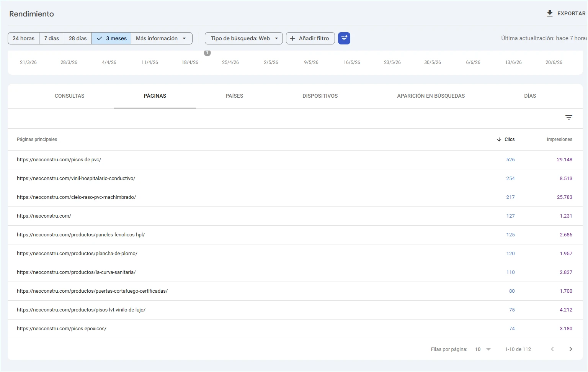This screenshot has width=588, height=372.
Task: Select the vinil-hospitalario-conductivo page row
Action: pos(295,179)
